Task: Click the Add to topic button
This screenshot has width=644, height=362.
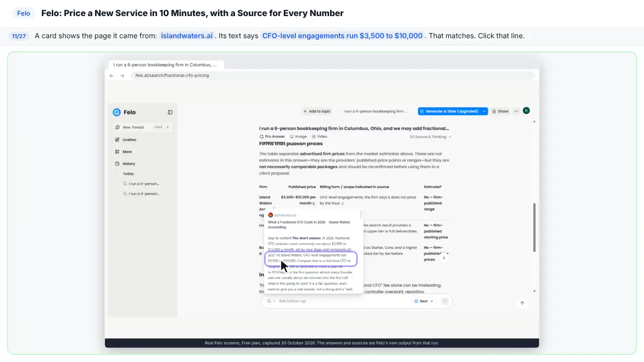Action: click(x=317, y=111)
